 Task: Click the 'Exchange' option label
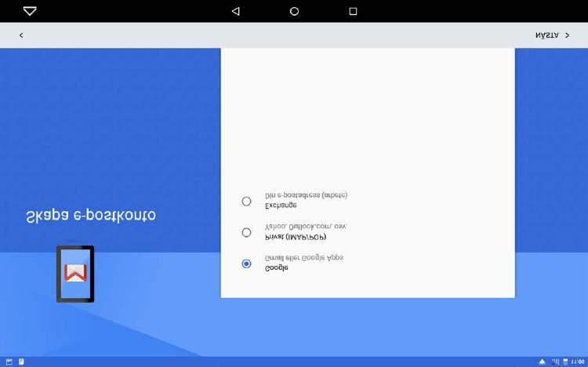tap(281, 205)
